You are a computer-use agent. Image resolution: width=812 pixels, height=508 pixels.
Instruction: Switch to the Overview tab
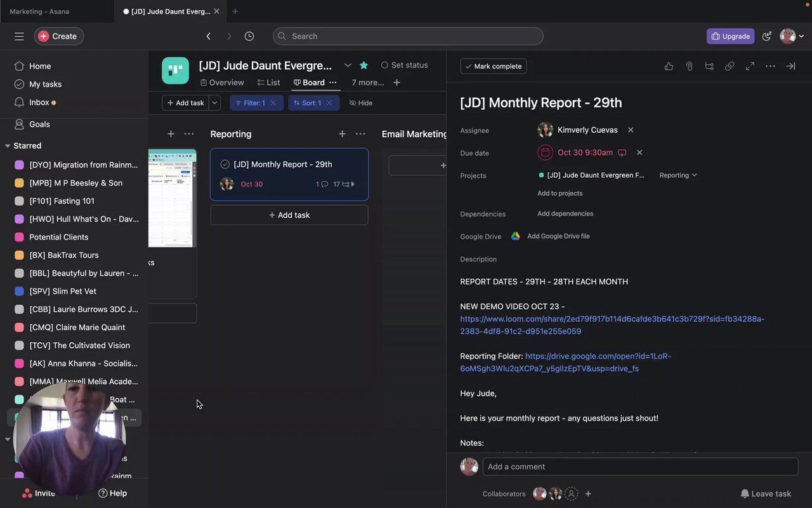click(x=221, y=83)
